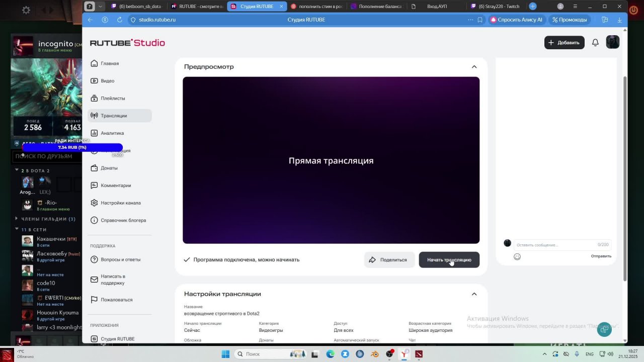Click the RUTUBE Studio logo

point(127,43)
